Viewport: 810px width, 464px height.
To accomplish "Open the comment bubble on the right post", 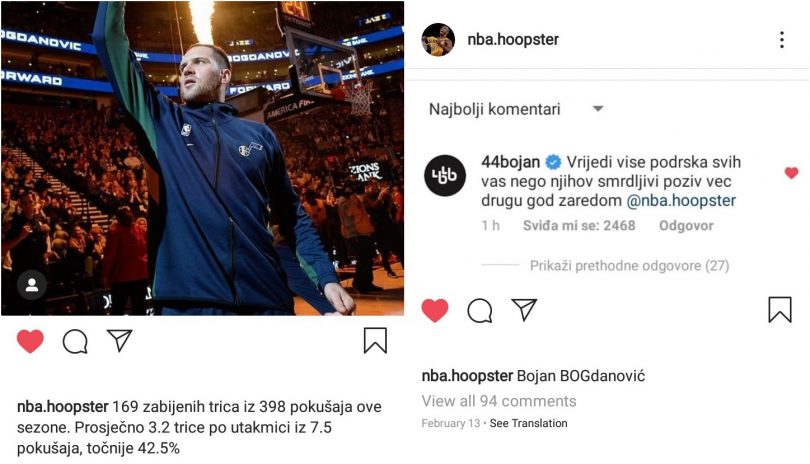I will tap(479, 311).
